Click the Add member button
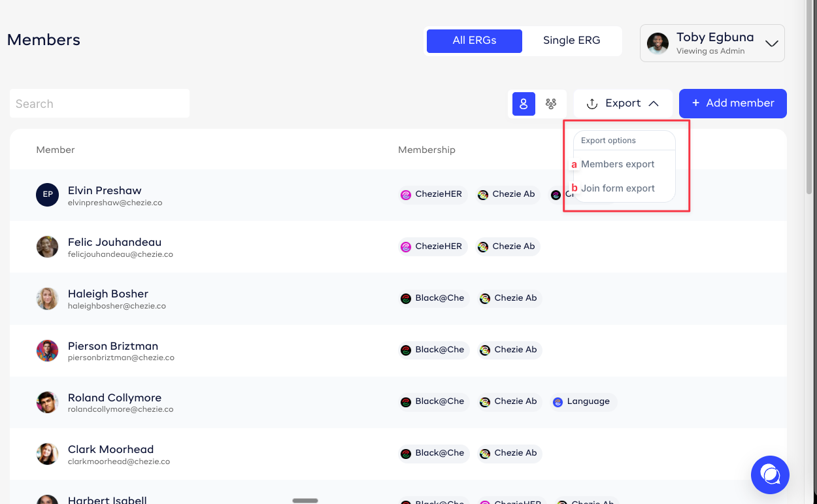Screen dimensions: 817x504 pyautogui.click(x=733, y=103)
